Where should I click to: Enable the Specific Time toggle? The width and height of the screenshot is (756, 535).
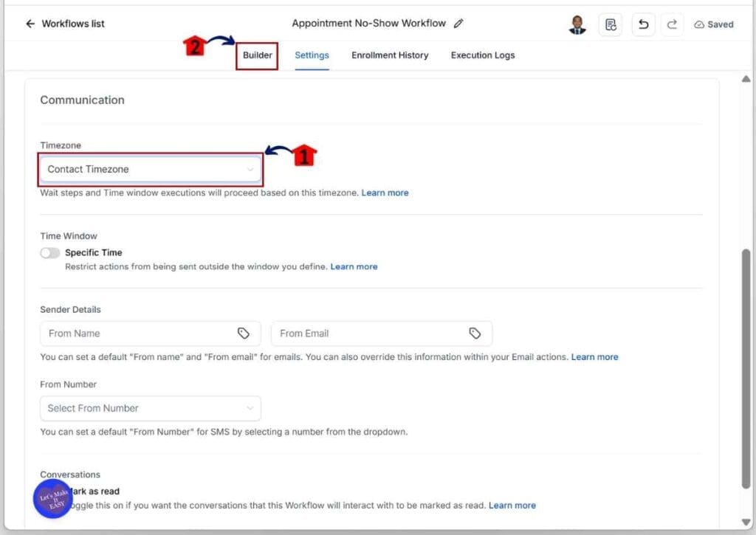coord(50,252)
